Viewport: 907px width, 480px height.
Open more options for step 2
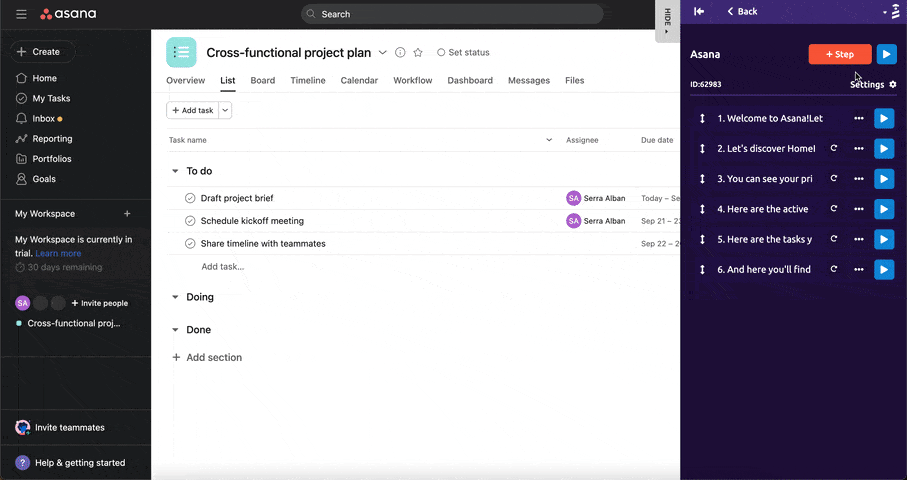point(859,149)
